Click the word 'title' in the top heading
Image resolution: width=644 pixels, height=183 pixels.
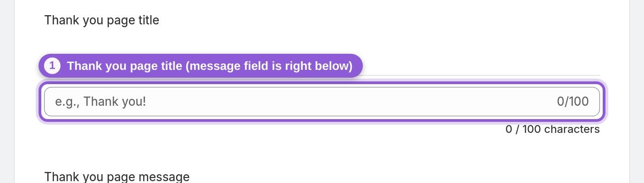tap(148, 20)
